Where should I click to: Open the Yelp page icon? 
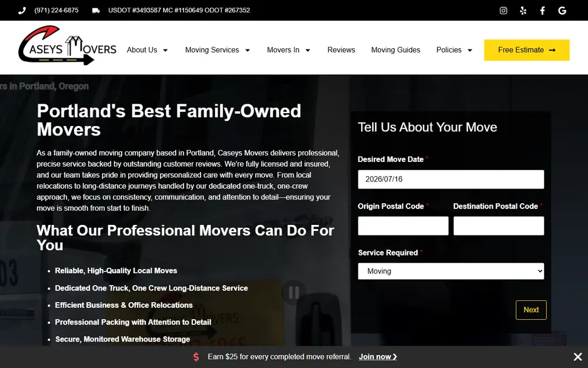523,11
